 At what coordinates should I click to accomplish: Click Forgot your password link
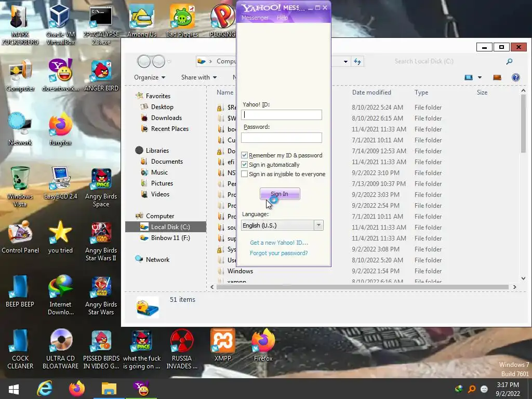(279, 253)
